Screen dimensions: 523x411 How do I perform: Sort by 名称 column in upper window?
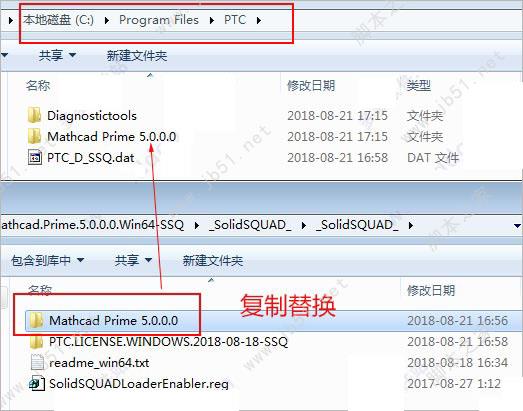point(38,85)
